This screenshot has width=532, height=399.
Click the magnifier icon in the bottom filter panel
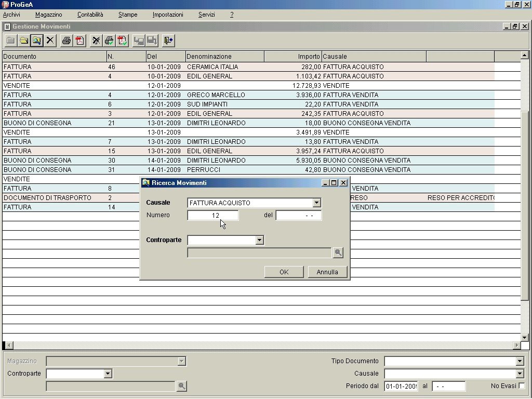click(x=182, y=386)
